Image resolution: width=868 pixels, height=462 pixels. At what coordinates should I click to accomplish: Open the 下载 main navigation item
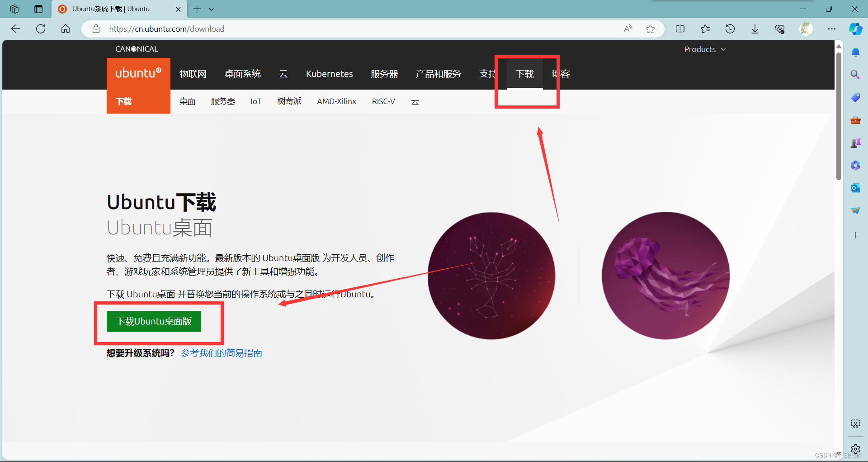(525, 74)
